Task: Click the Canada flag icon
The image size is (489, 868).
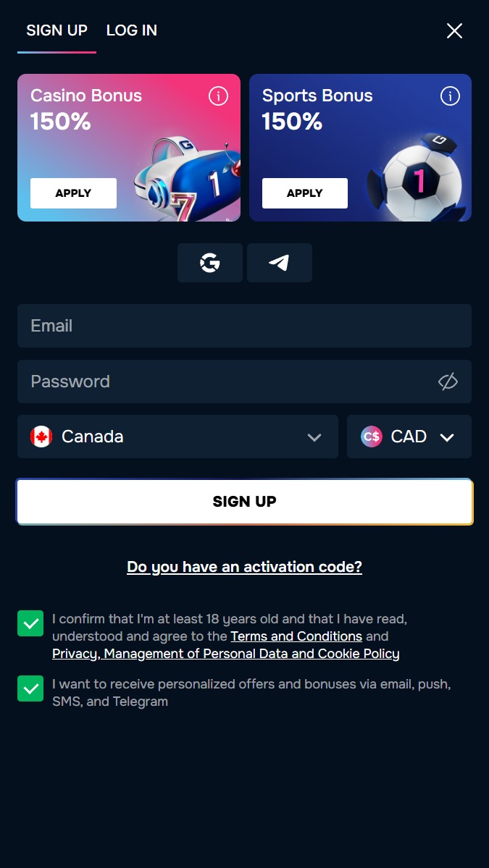Action: tap(41, 437)
